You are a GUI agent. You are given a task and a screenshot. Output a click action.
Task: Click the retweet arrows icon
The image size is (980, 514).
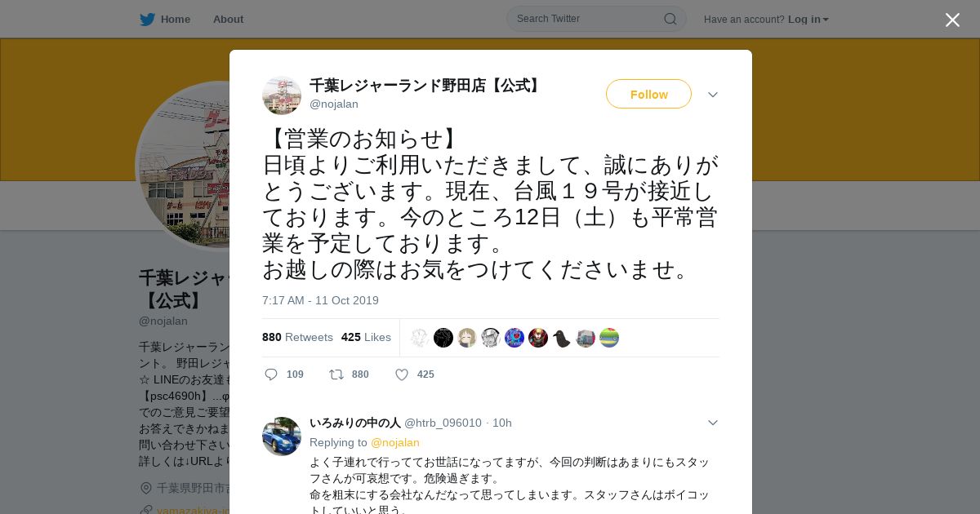click(336, 374)
